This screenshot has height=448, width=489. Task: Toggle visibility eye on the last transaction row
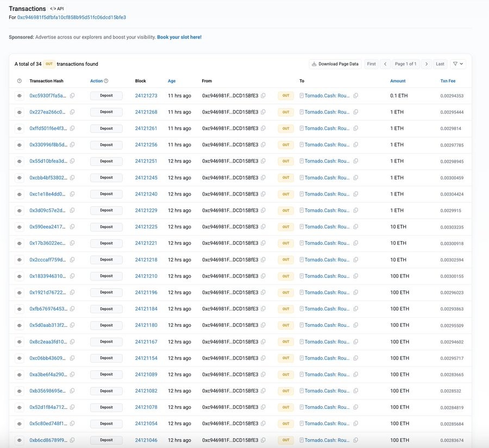[x=19, y=440]
